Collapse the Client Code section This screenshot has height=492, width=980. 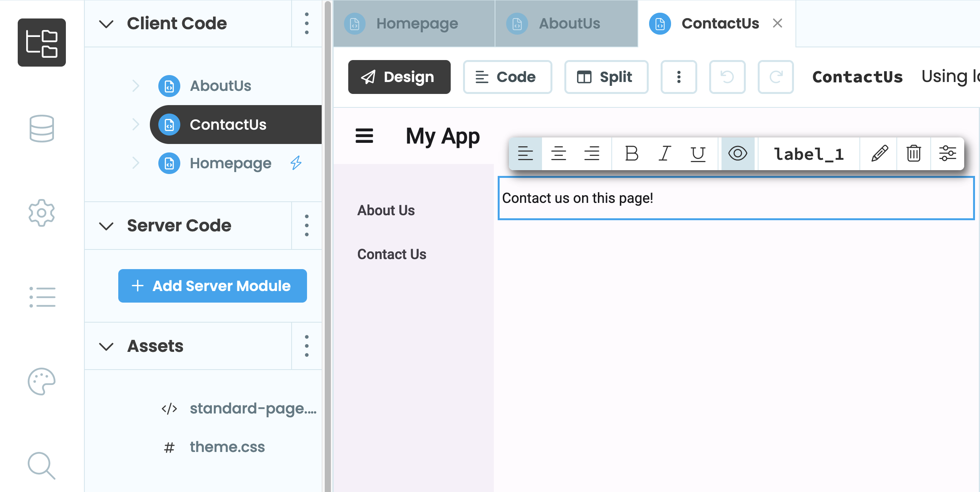tap(106, 23)
